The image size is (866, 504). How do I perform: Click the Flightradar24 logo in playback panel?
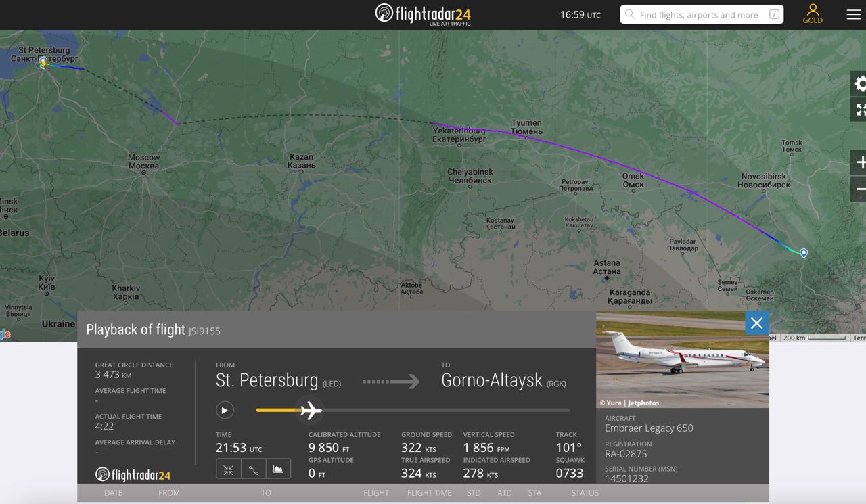[133, 475]
